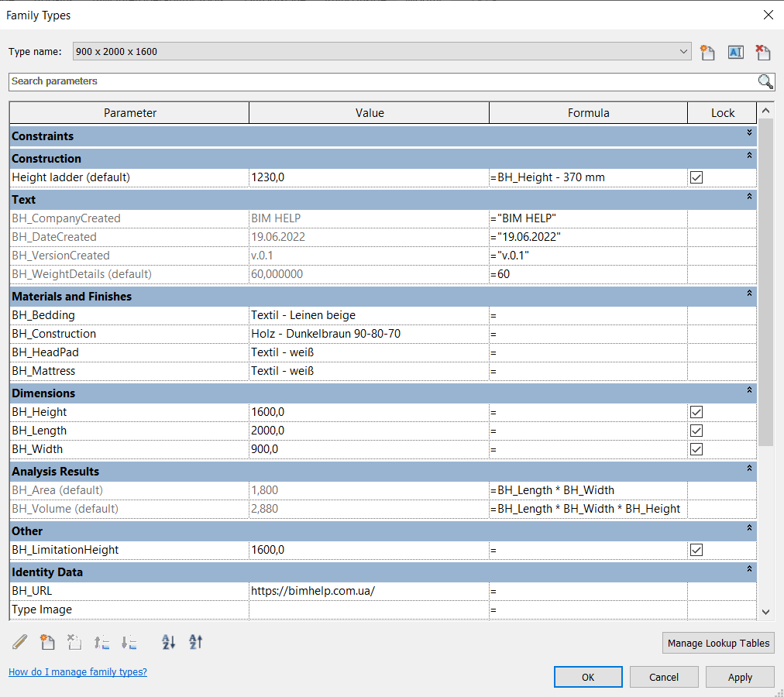Sort parameters in ascending order

tap(168, 642)
